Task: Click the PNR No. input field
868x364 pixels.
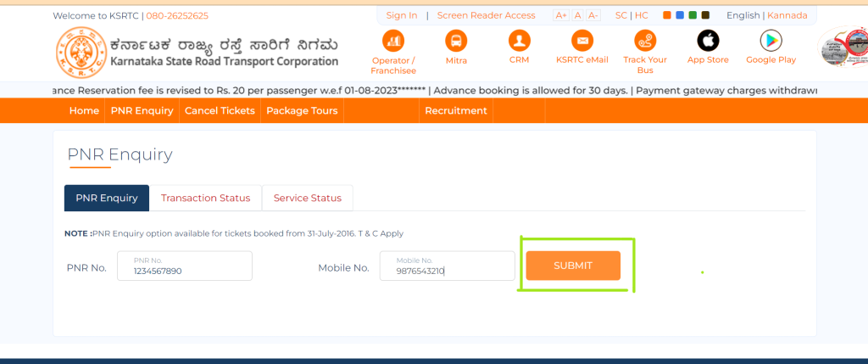Action: click(x=184, y=266)
